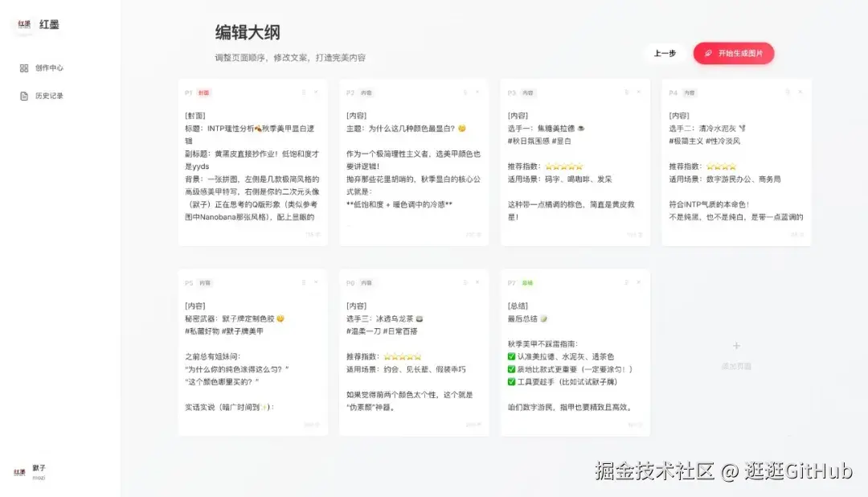Image resolution: width=868 pixels, height=497 pixels.
Task: Click the delete icon on the P2 card
Action: coord(477,92)
